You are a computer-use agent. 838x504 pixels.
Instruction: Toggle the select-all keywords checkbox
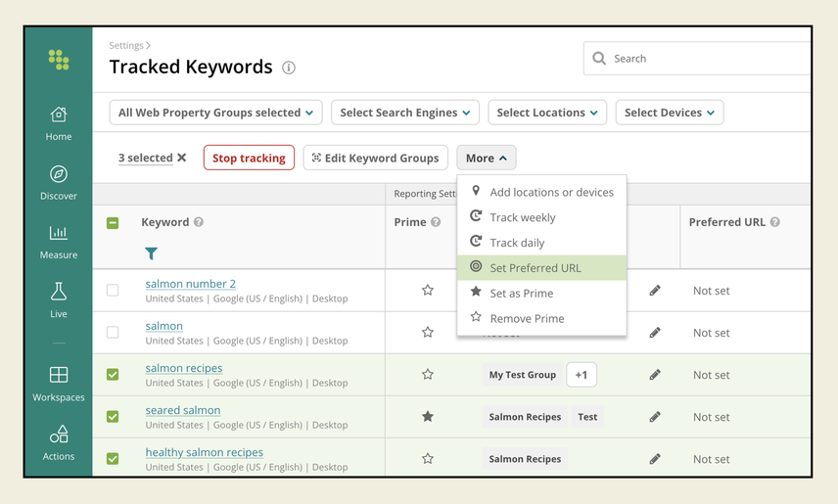(113, 223)
